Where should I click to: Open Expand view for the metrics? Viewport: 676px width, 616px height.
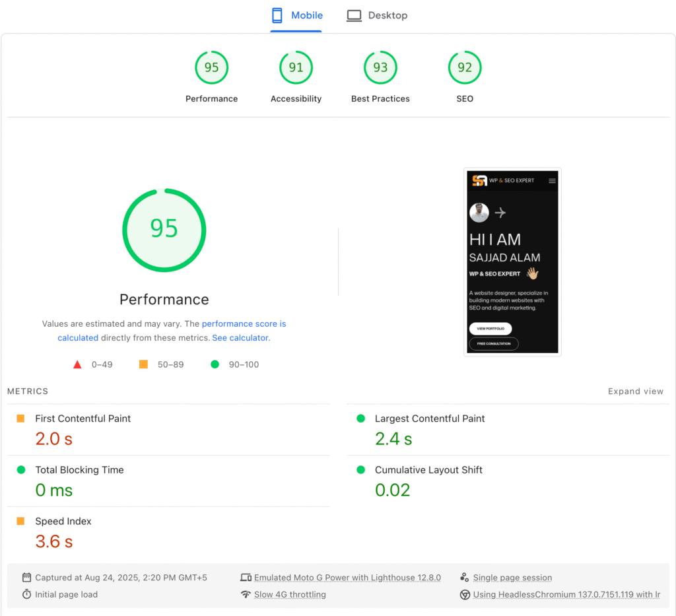[x=635, y=391]
